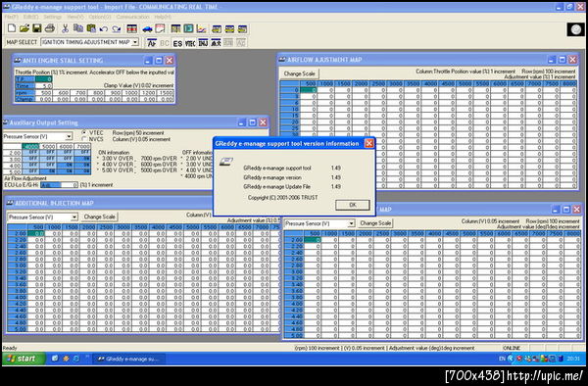
Task: Open the Communication menu
Action: click(132, 17)
